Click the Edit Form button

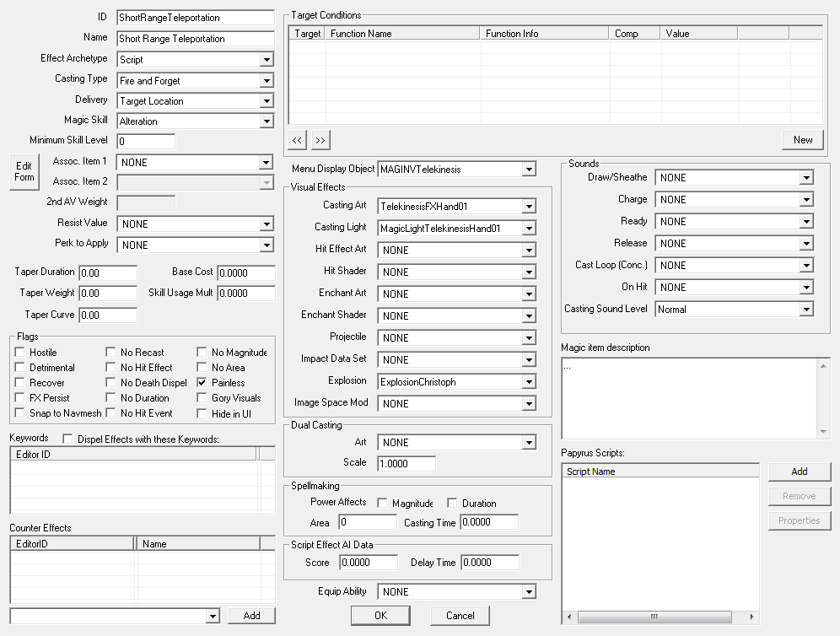[24, 172]
